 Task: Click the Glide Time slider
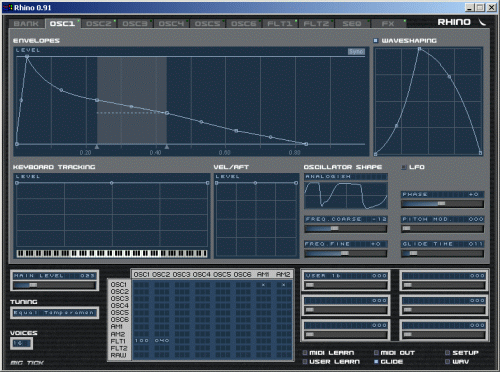442,253
